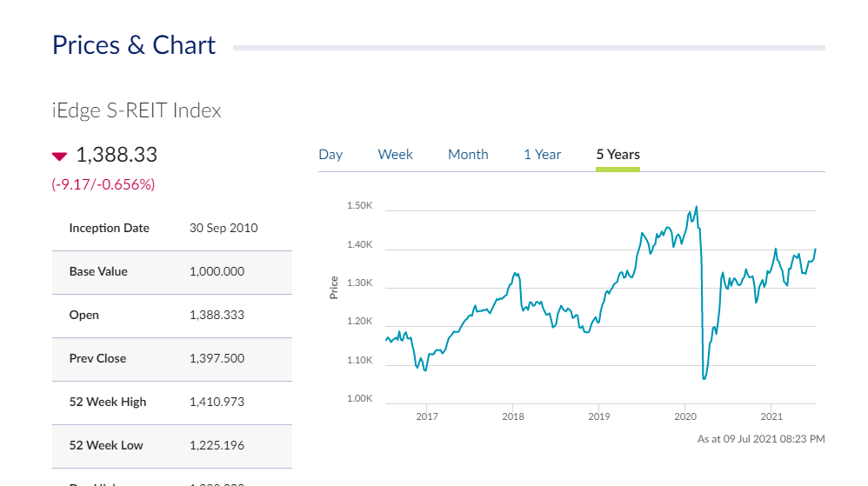Screen dimensions: 868x486
Task: Click the chart peak near early 2020
Action: (697, 207)
